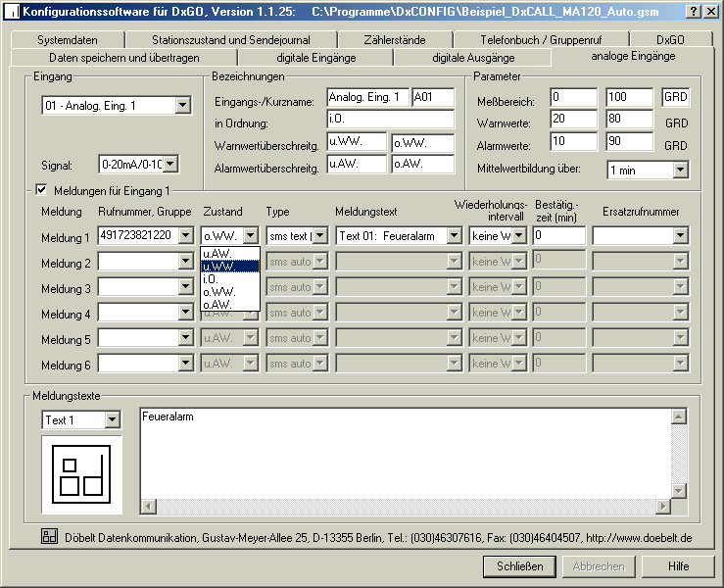Screen dimensions: 724x588
Task: Click the small Döbelt icon in footer
Action: pyautogui.click(x=49, y=536)
